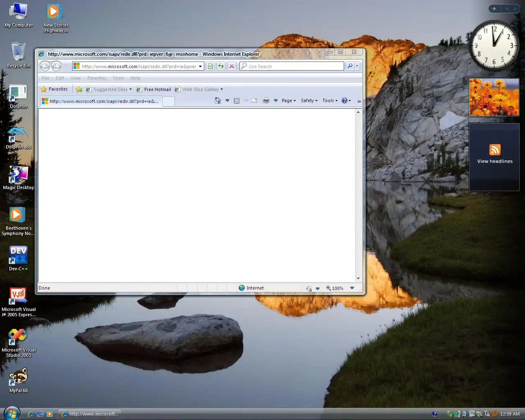Click the Forward navigation arrow button
The width and height of the screenshot is (525, 420).
pyautogui.click(x=56, y=66)
